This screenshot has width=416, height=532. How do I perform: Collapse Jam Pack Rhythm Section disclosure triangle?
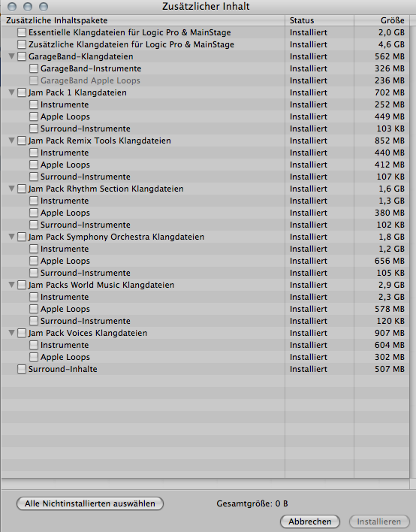coord(11,189)
